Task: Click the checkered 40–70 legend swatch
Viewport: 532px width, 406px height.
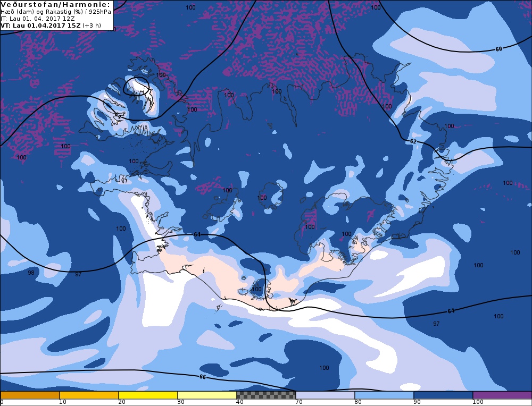Action: click(x=266, y=395)
